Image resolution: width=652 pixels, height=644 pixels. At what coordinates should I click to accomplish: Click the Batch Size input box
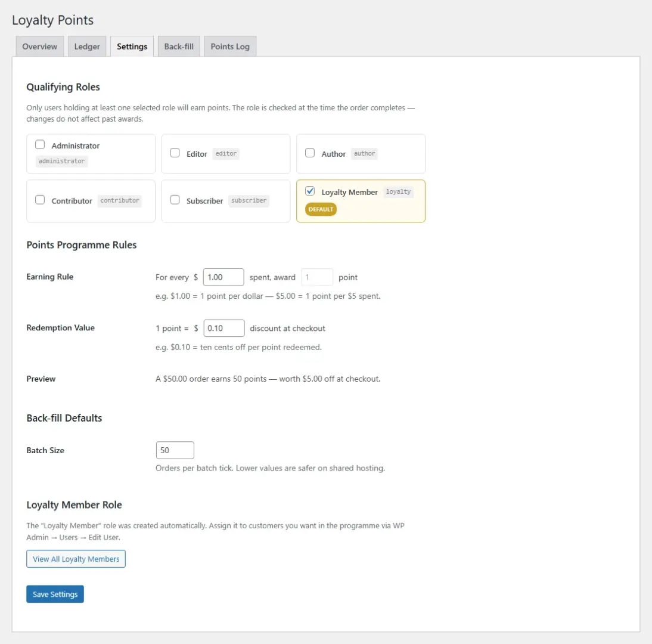pos(175,450)
